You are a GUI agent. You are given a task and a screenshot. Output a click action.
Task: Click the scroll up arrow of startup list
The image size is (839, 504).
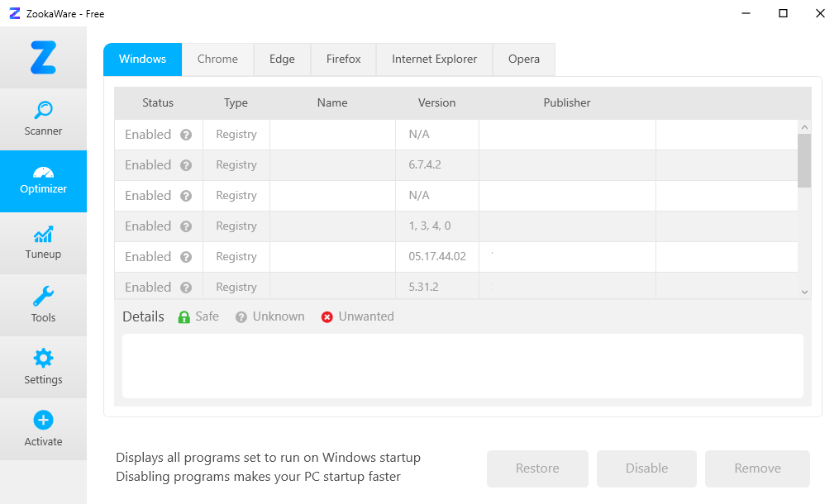(804, 127)
